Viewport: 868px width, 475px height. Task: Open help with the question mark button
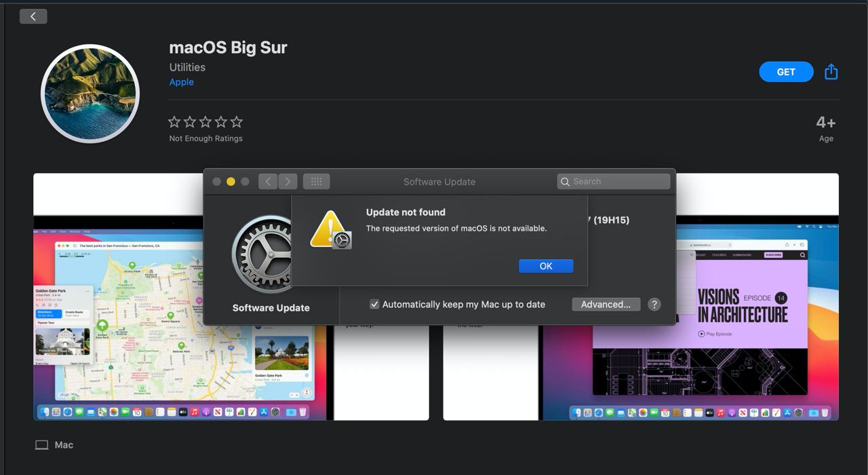tap(654, 304)
